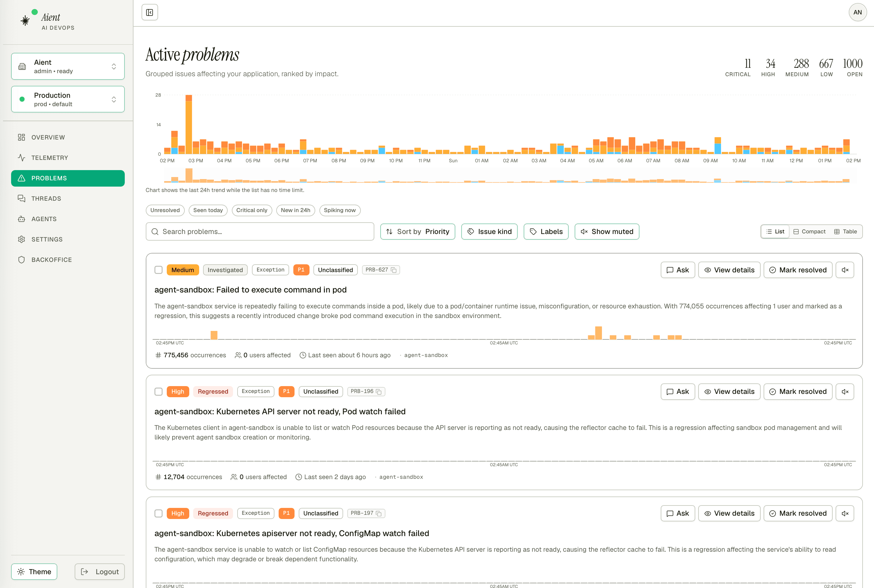The height and width of the screenshot is (588, 874).
Task: Mute the PRB-196 problem
Action: pos(845,391)
